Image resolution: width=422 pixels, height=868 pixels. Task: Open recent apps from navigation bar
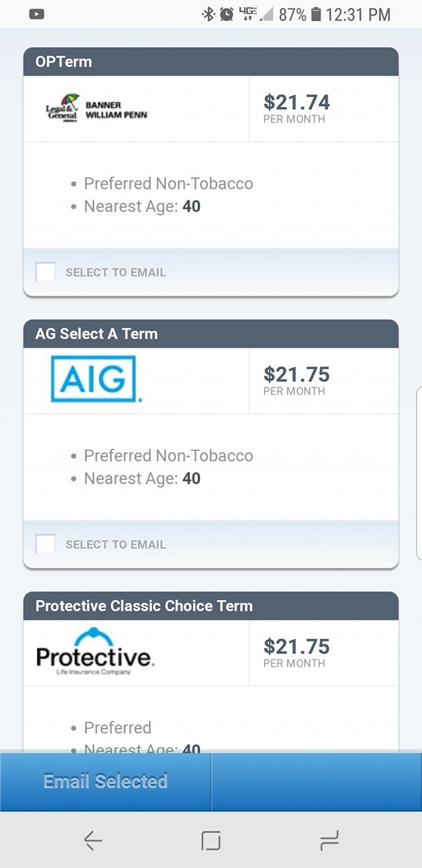328,840
